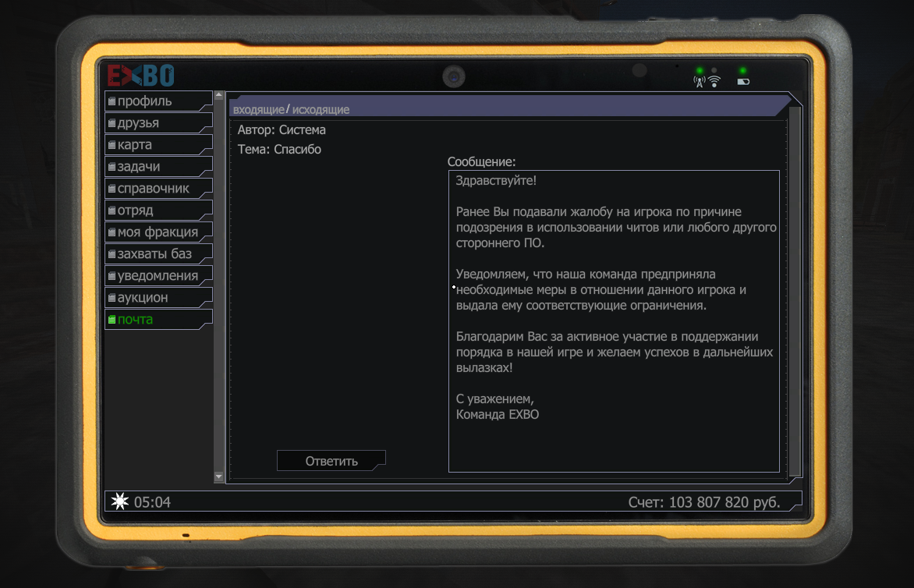This screenshot has height=588, width=914.
Task: Click the Wi-Fi signal icon
Action: coord(714,81)
